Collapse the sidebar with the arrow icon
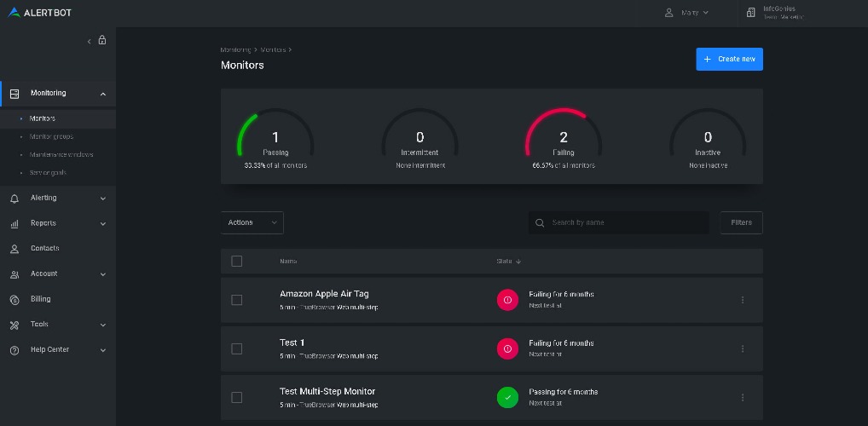The width and height of the screenshot is (868, 426). (90, 41)
